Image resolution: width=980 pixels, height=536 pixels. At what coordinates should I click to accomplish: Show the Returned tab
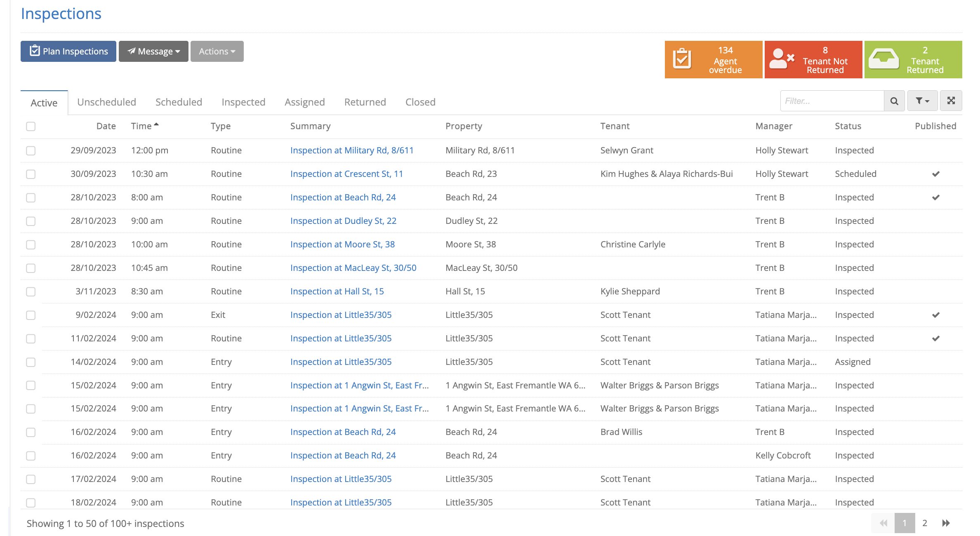coord(365,102)
